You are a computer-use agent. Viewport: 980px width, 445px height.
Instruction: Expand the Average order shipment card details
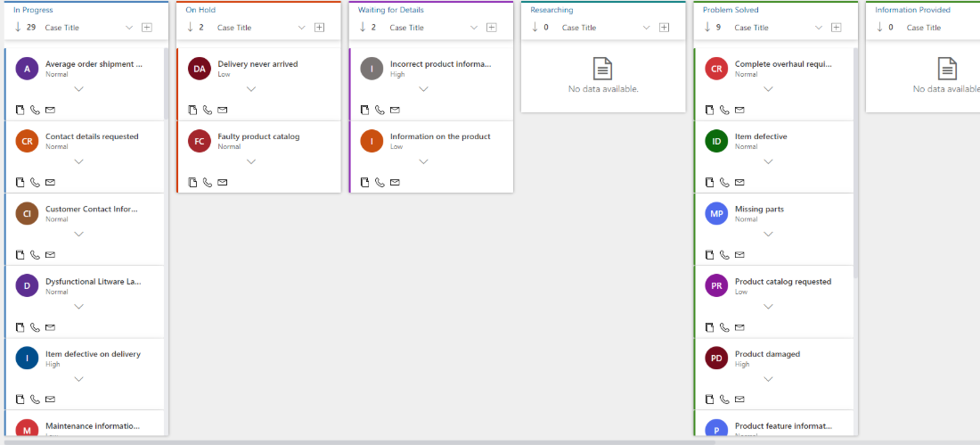[78, 89]
